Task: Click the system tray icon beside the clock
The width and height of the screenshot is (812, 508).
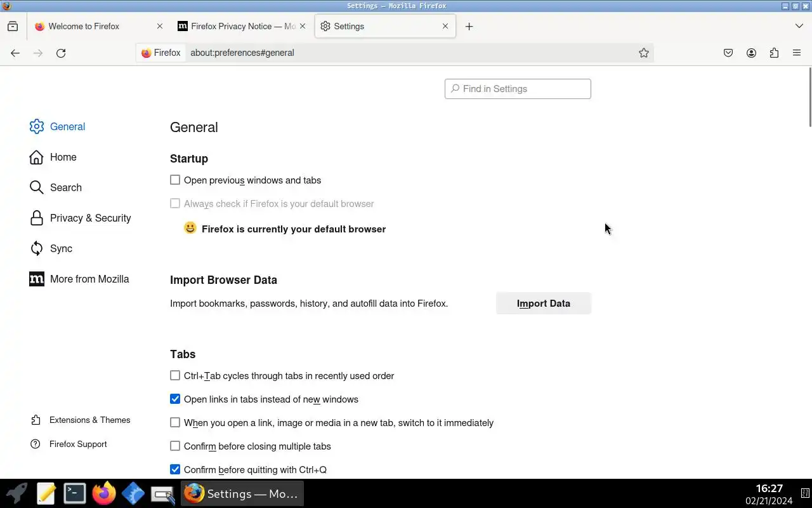Action: point(804,493)
